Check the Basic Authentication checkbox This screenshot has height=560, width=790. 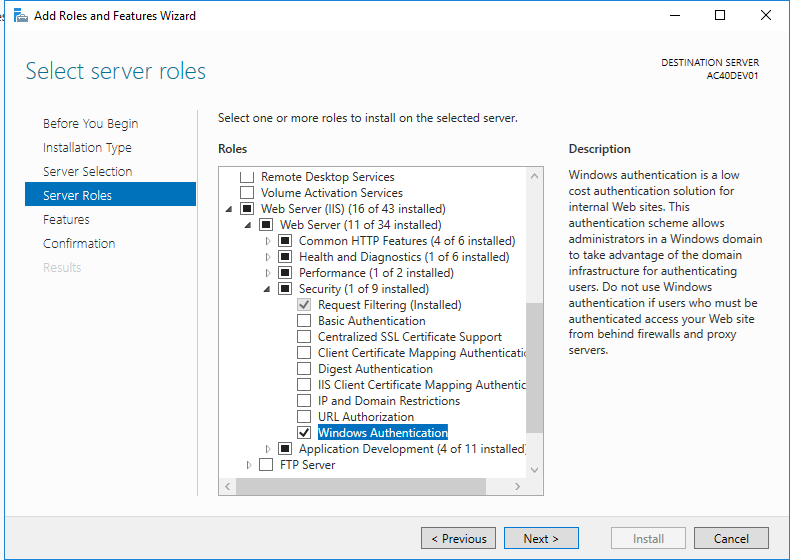coord(304,321)
